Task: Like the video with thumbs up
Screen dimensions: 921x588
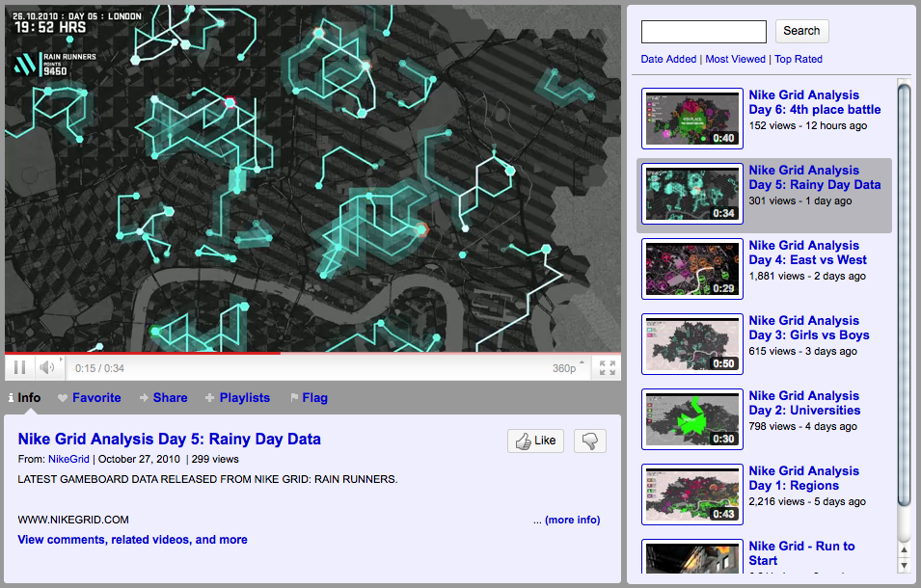Action: 535,441
